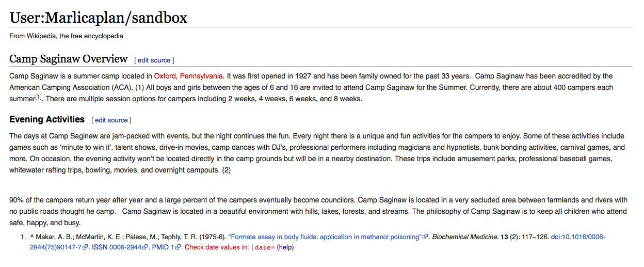Click the caret back-reference arrow in footnote 1
Viewport: 644px width, 267px height.
click(31, 237)
